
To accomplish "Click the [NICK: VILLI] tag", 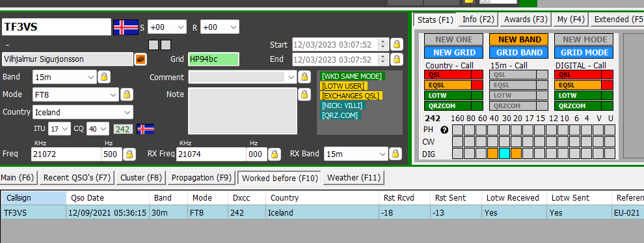I will [x=343, y=106].
